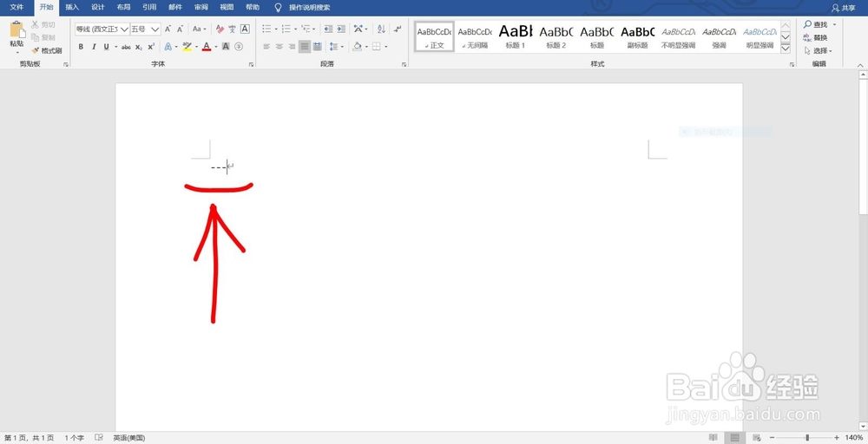The width and height of the screenshot is (868, 444).
Task: Create a multilevel list
Action: coord(306,29)
